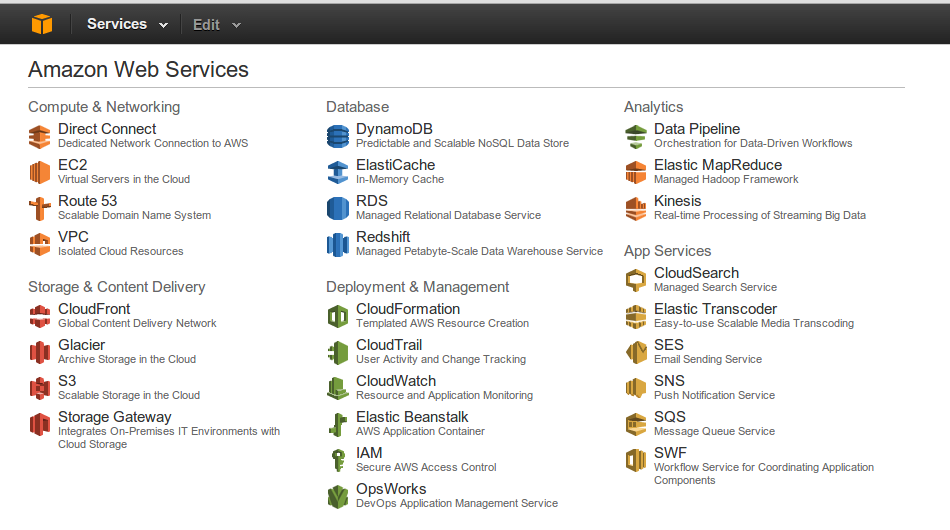Click the Redshift service link
Viewport: 950px width, 530px height.
(x=383, y=237)
